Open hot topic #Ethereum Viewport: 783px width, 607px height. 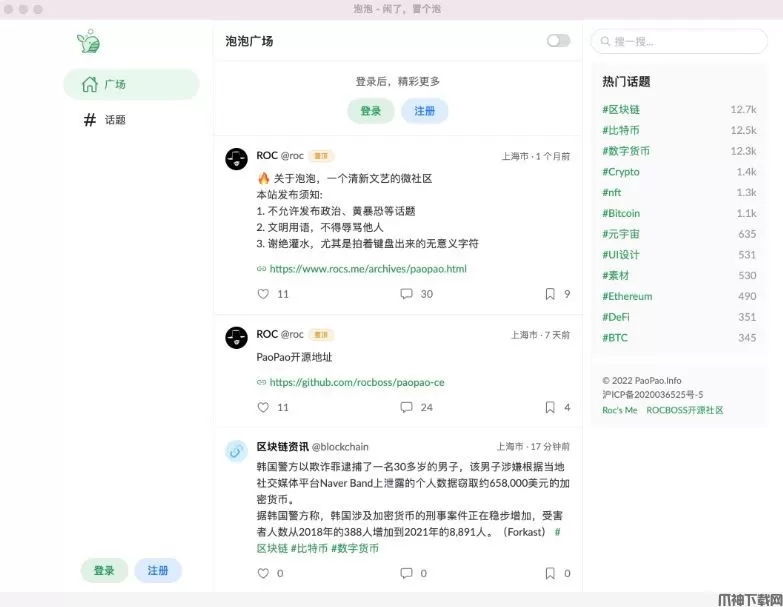click(627, 296)
